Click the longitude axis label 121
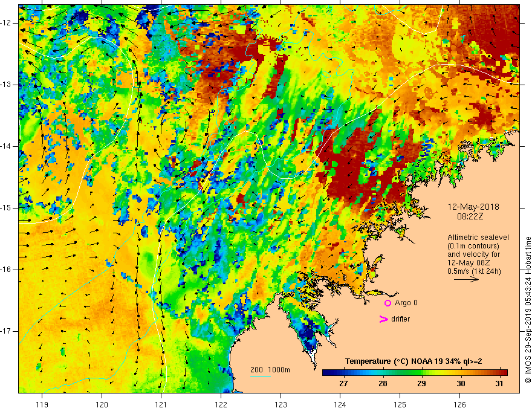 161,404
